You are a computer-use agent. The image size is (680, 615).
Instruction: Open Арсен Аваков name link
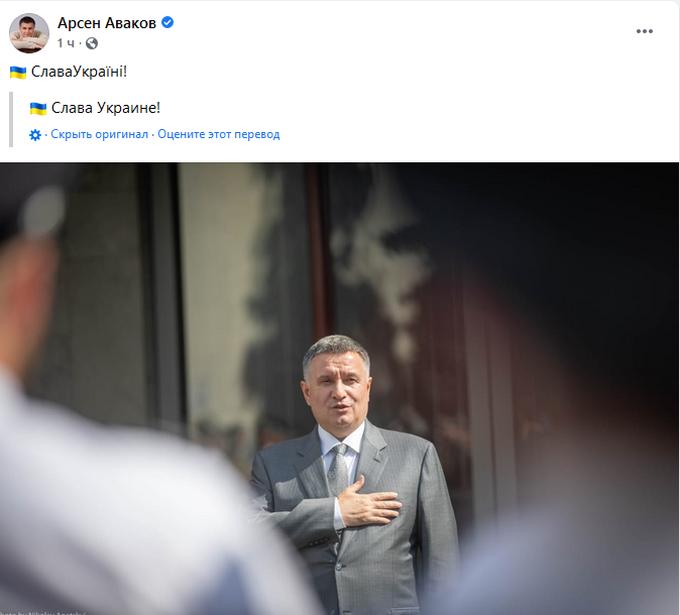pyautogui.click(x=107, y=23)
